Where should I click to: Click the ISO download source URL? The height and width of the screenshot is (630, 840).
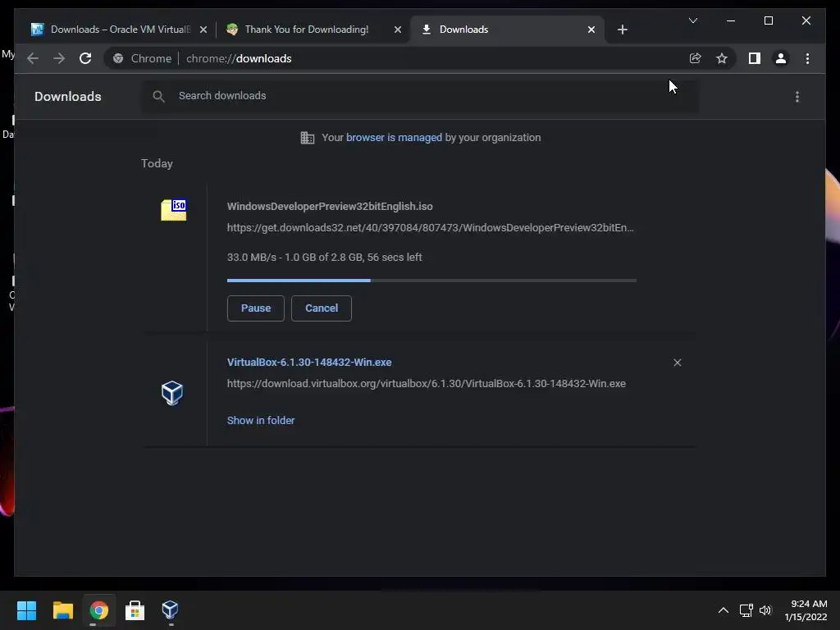click(x=430, y=228)
